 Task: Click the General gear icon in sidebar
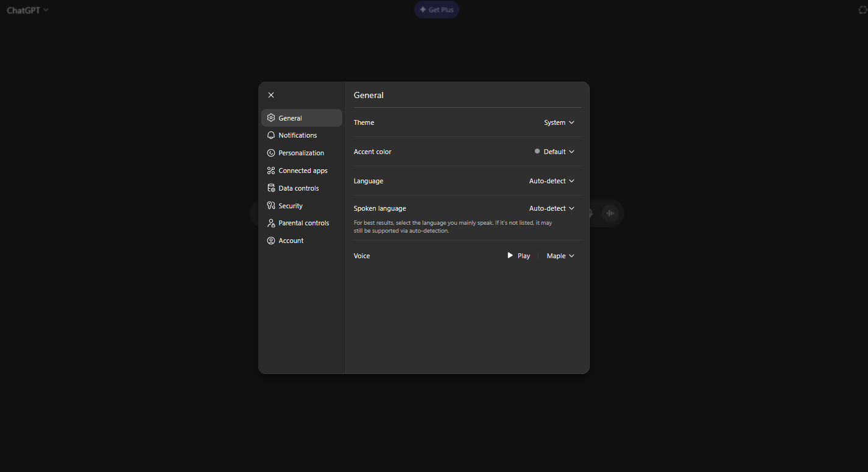pos(271,118)
